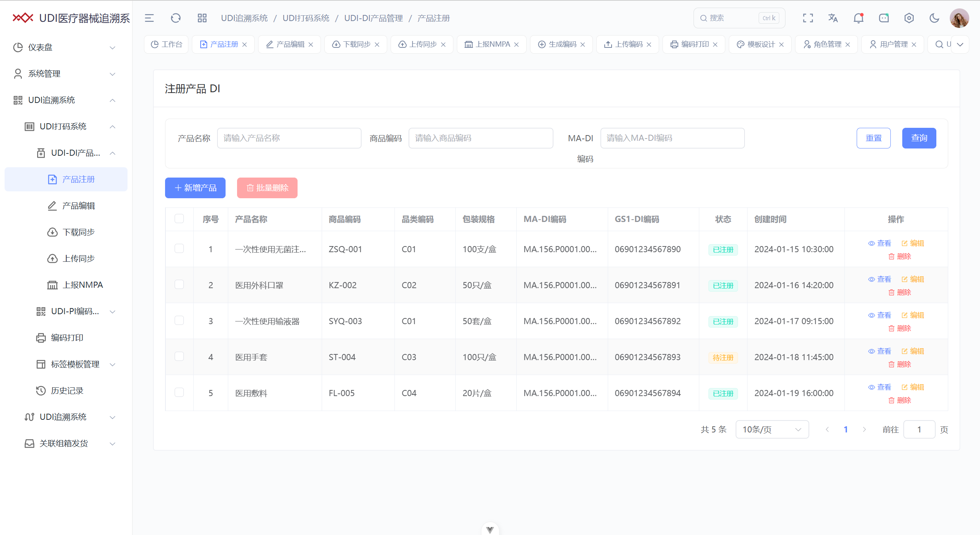Expand the 仪表盘 sidebar menu

click(x=66, y=47)
